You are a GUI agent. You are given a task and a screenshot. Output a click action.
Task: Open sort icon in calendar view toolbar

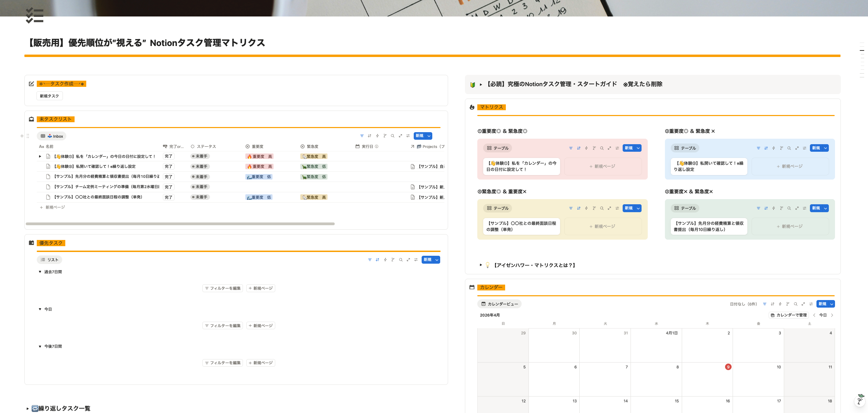[x=772, y=304]
